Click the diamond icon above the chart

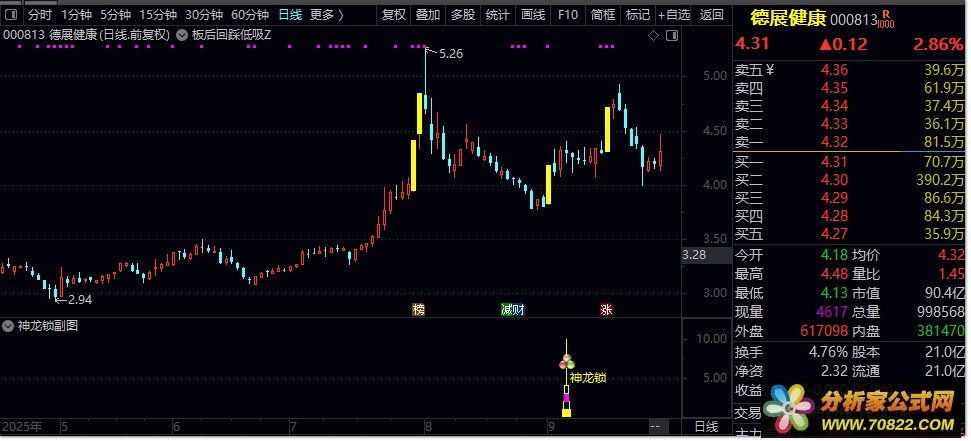pyautogui.click(x=653, y=36)
